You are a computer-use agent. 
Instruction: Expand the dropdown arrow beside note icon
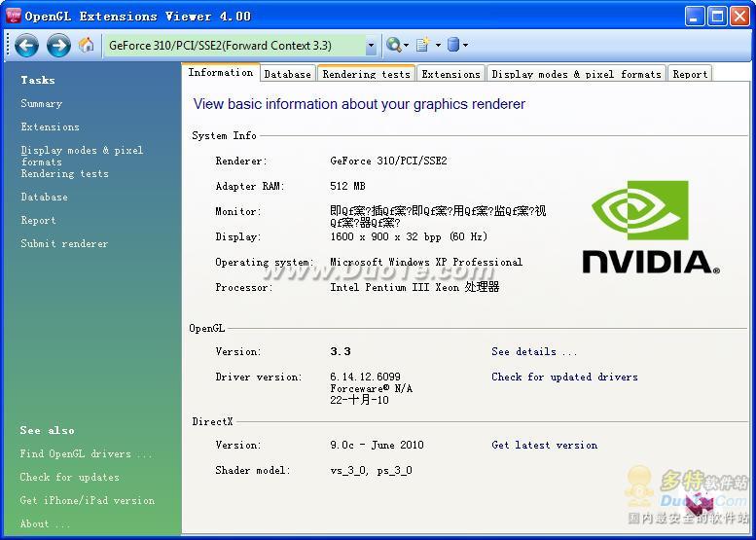[x=438, y=46]
